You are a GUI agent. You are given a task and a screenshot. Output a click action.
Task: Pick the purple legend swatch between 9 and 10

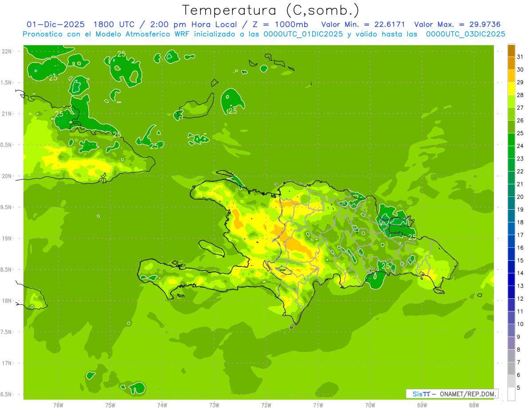(511, 331)
